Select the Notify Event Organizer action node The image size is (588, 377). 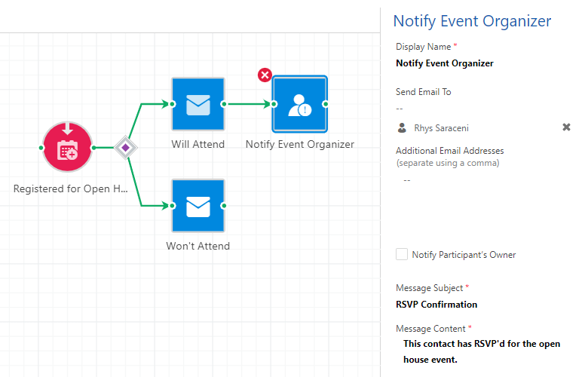click(x=299, y=104)
